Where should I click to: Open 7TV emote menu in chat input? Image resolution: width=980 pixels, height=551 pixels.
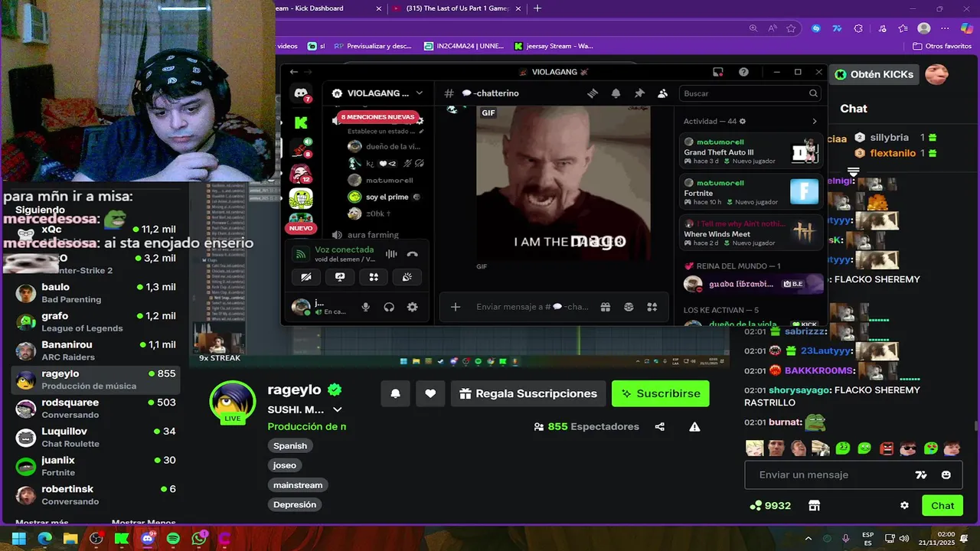pos(921,474)
